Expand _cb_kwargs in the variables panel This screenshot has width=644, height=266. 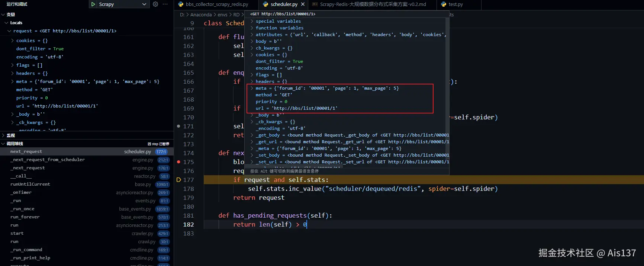(13, 122)
